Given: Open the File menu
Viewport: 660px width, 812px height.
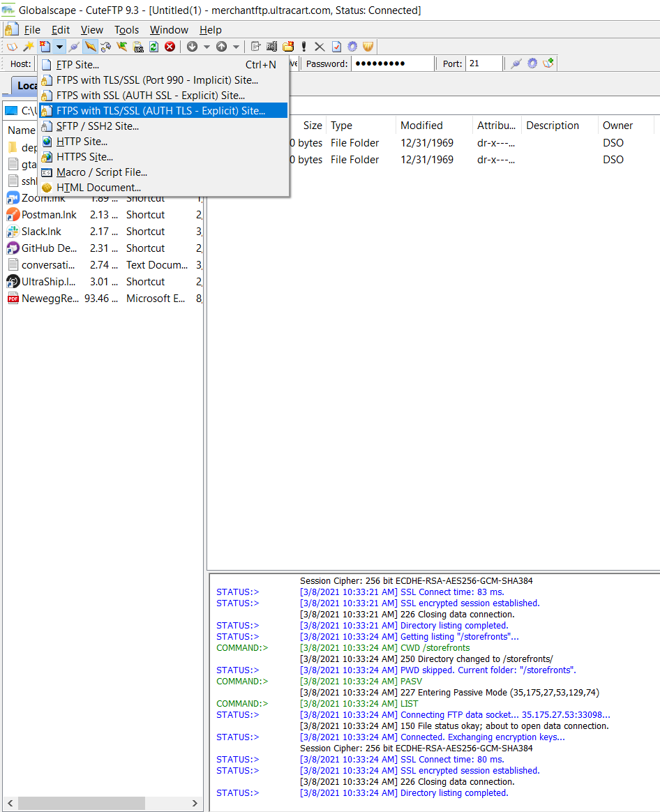Looking at the screenshot, I should (x=32, y=30).
